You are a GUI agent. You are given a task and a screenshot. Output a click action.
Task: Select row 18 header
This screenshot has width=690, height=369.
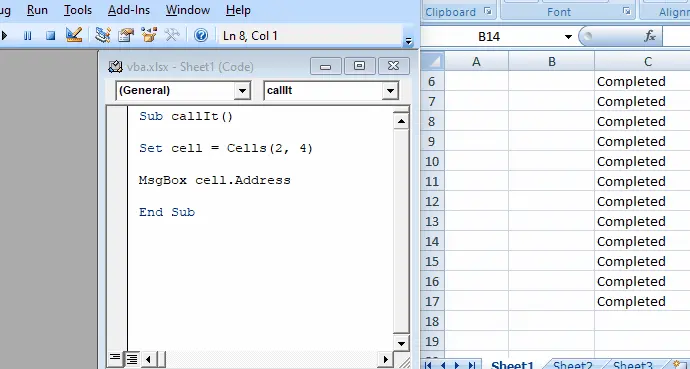(x=432, y=322)
